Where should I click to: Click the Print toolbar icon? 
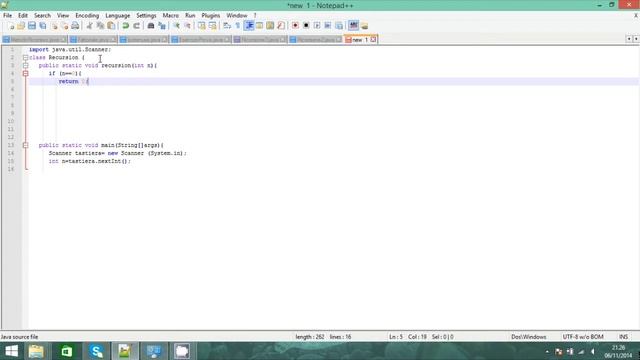coord(75,26)
